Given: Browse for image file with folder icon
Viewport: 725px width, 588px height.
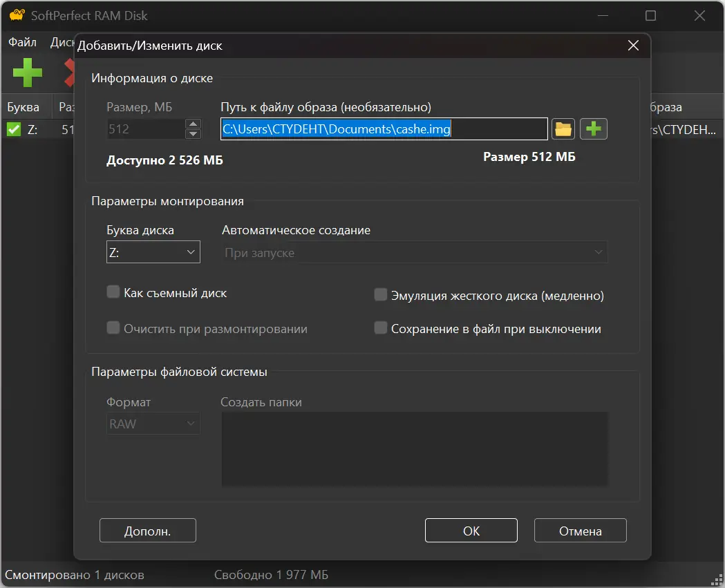Looking at the screenshot, I should point(563,129).
